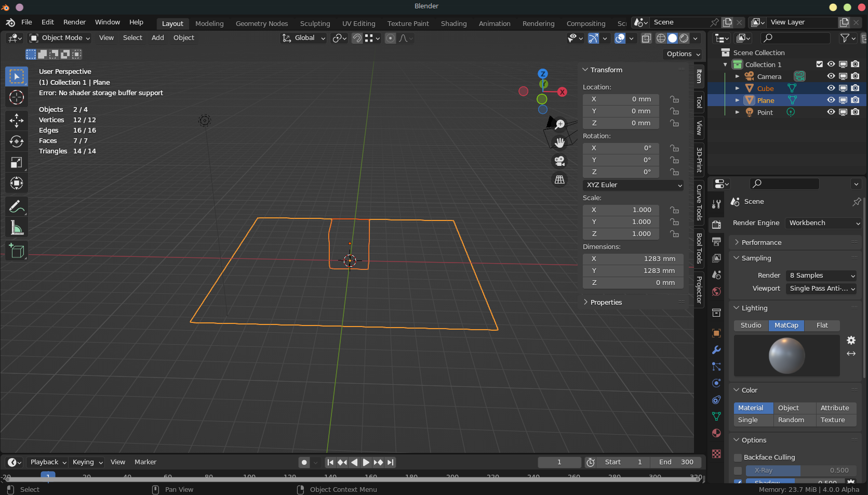The image size is (868, 495).
Task: Expand the Cube tree item
Action: tap(737, 88)
